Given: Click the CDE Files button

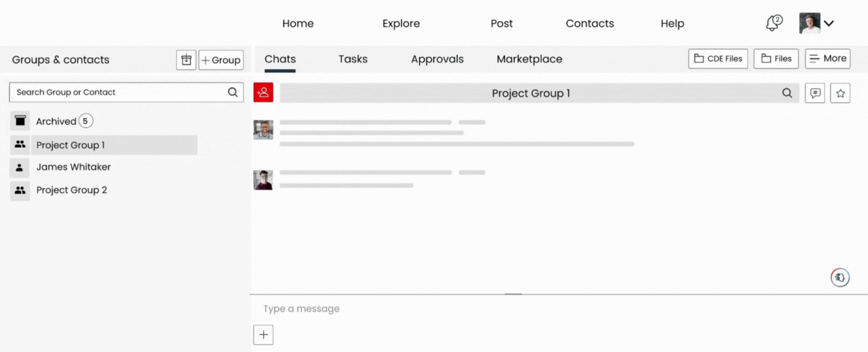Looking at the screenshot, I should pyautogui.click(x=717, y=58).
